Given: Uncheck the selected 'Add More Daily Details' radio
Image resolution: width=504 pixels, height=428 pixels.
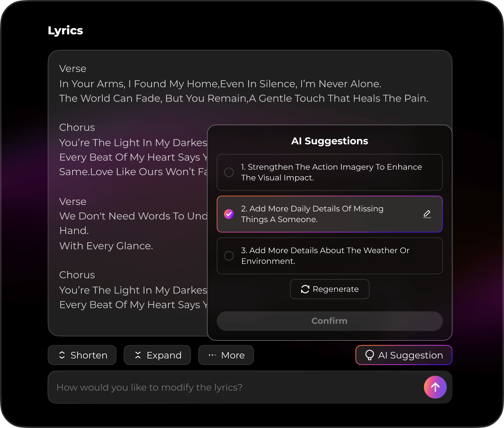Looking at the screenshot, I should click(x=229, y=214).
